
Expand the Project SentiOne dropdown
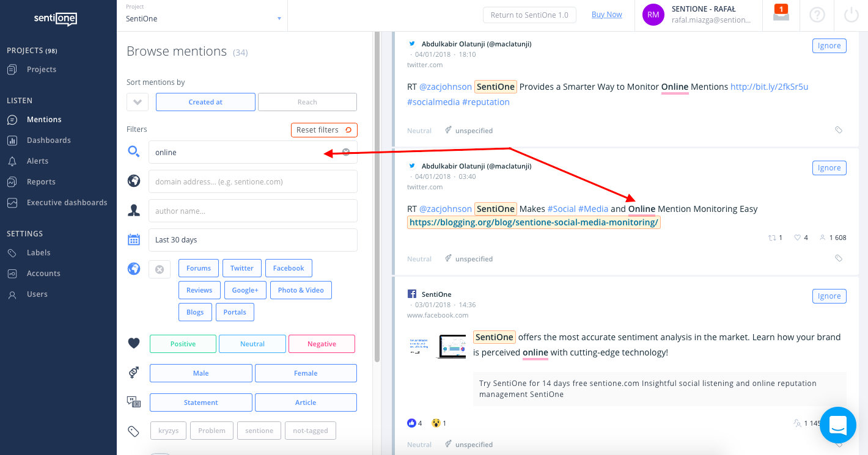[x=279, y=19]
